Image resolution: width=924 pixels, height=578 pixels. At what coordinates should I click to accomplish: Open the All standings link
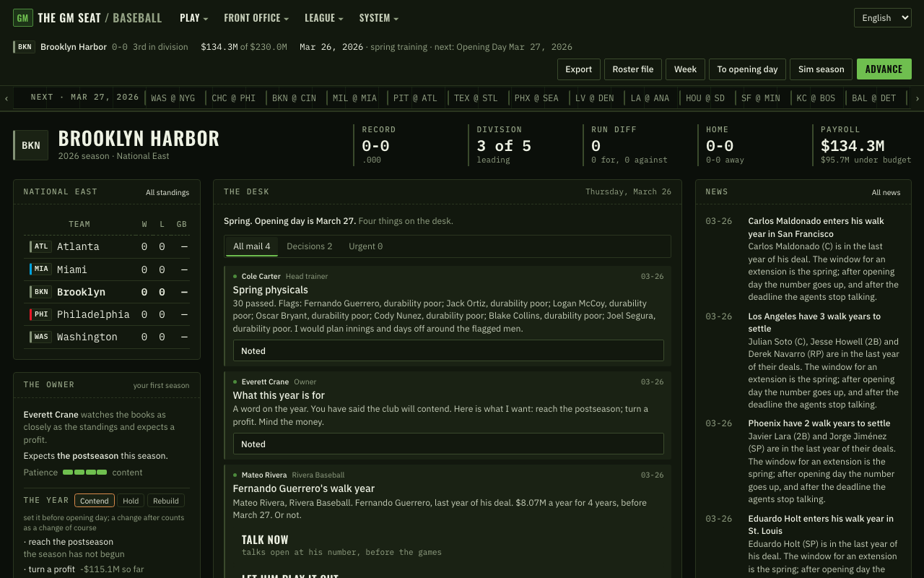167,192
